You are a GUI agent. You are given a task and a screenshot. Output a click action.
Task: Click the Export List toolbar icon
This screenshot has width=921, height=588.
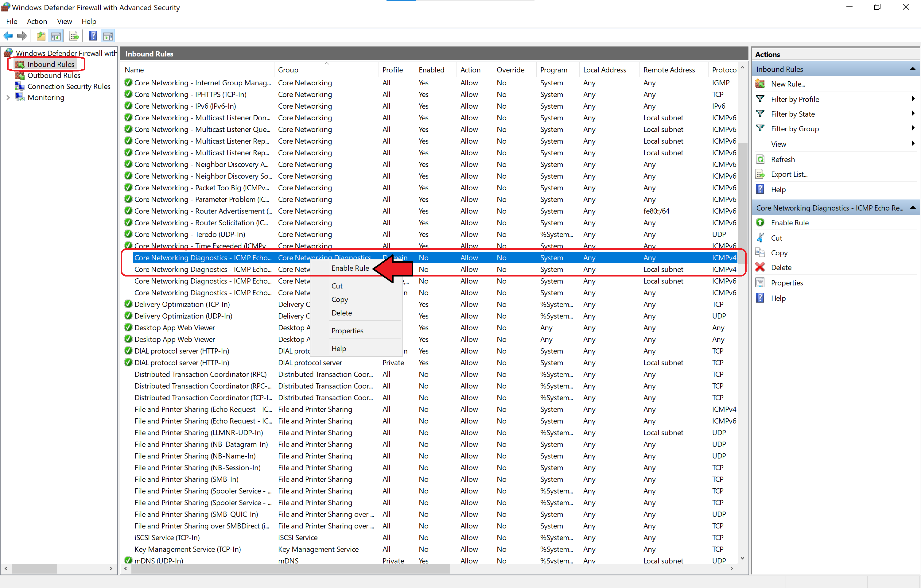point(74,36)
